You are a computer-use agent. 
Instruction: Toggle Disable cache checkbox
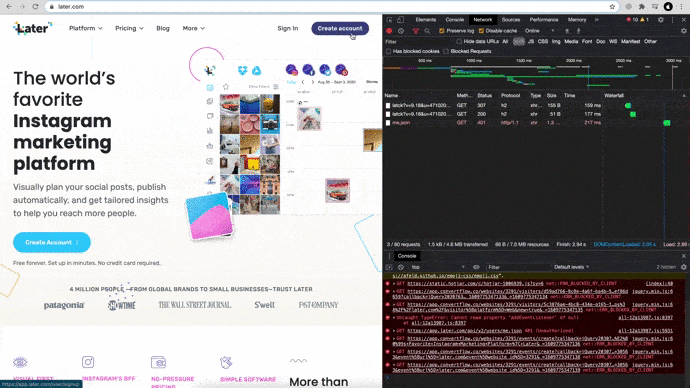pyautogui.click(x=481, y=31)
